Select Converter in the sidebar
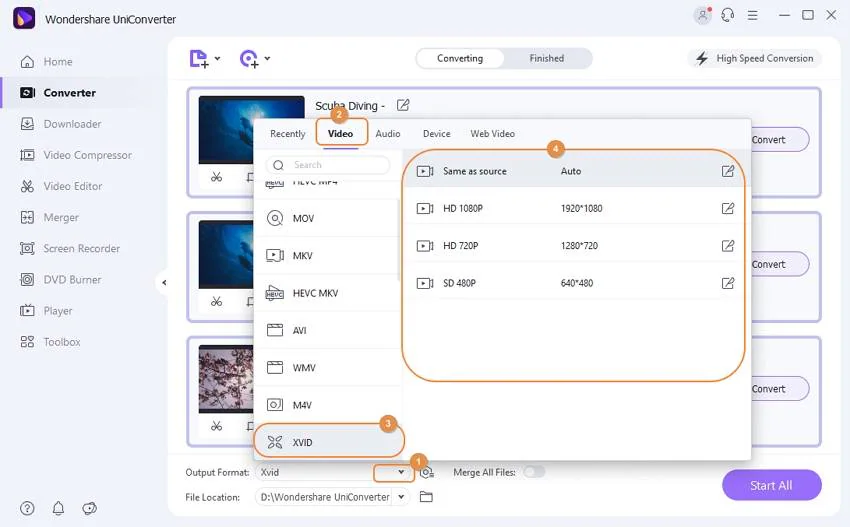This screenshot has width=850, height=527. coord(57,93)
